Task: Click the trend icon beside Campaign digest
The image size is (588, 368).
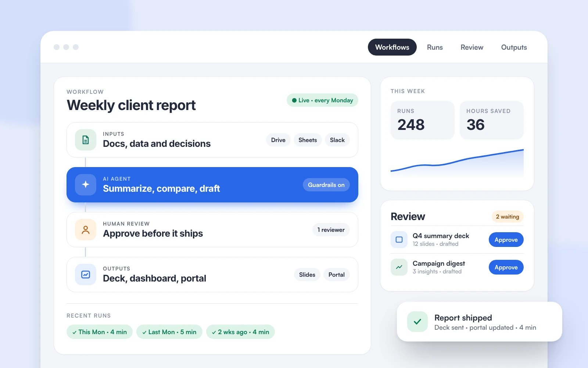Action: (x=399, y=267)
